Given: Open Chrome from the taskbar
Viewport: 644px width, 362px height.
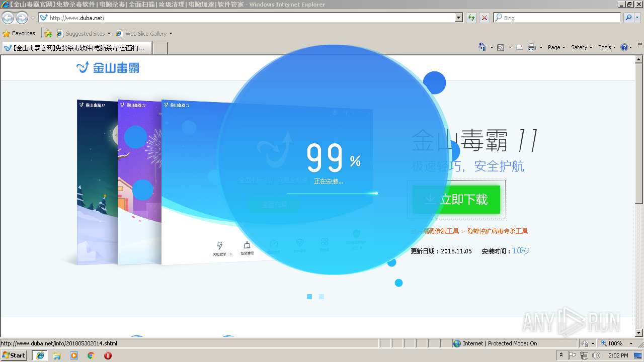Looking at the screenshot, I should 91,355.
